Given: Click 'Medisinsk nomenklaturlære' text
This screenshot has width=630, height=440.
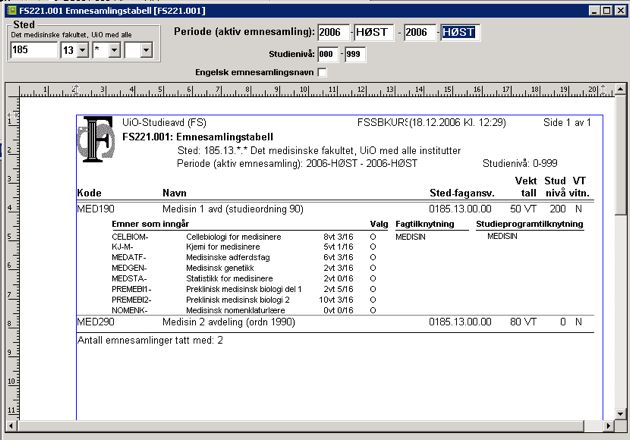Looking at the screenshot, I should point(235,310).
